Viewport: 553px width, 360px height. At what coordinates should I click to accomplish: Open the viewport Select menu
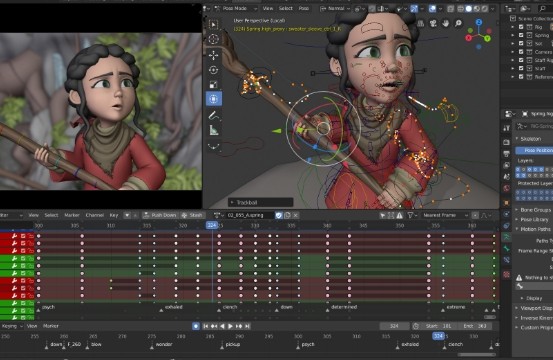pos(286,8)
